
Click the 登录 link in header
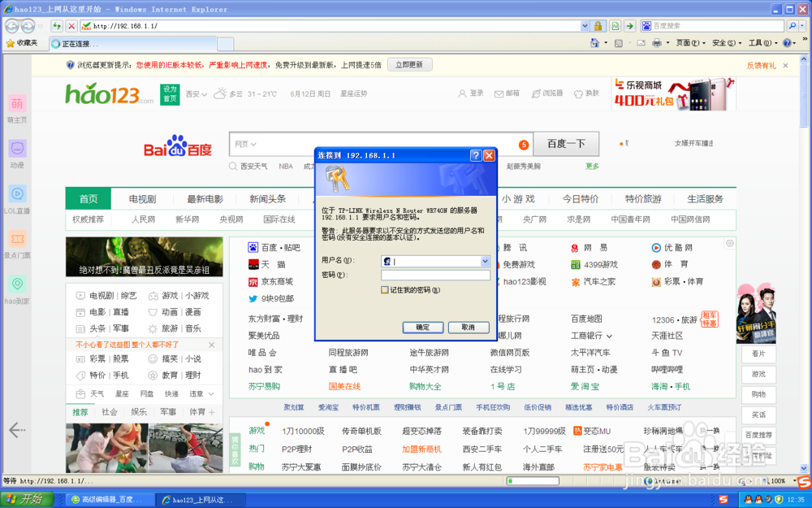click(471, 93)
